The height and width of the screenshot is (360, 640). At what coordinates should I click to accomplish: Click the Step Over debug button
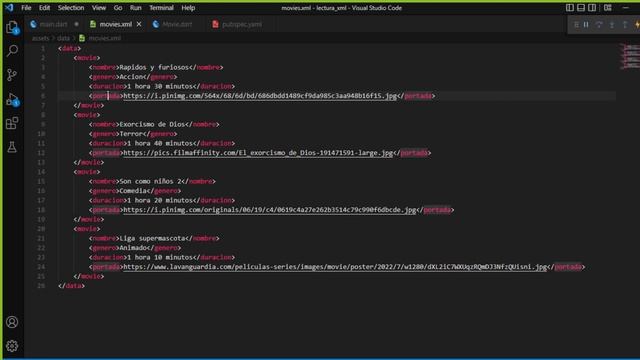coord(599,25)
